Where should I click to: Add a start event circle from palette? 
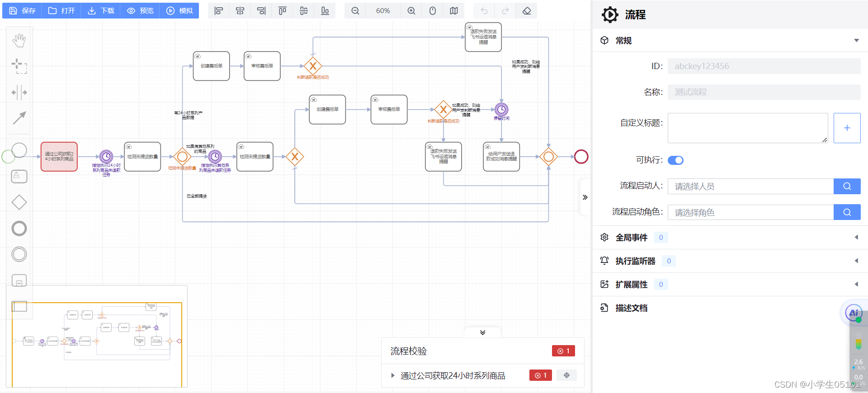pyautogui.click(x=19, y=150)
